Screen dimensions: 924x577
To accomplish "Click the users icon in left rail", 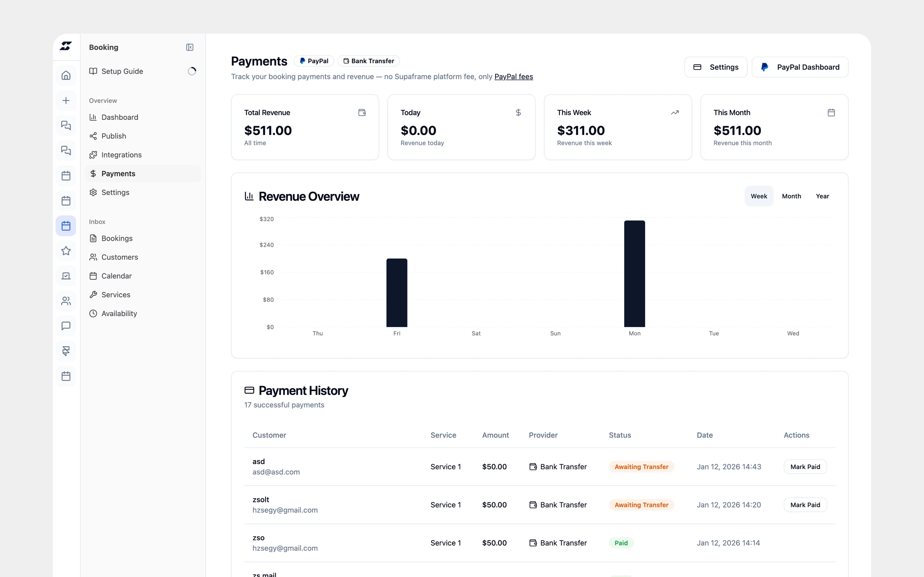I will tap(66, 301).
